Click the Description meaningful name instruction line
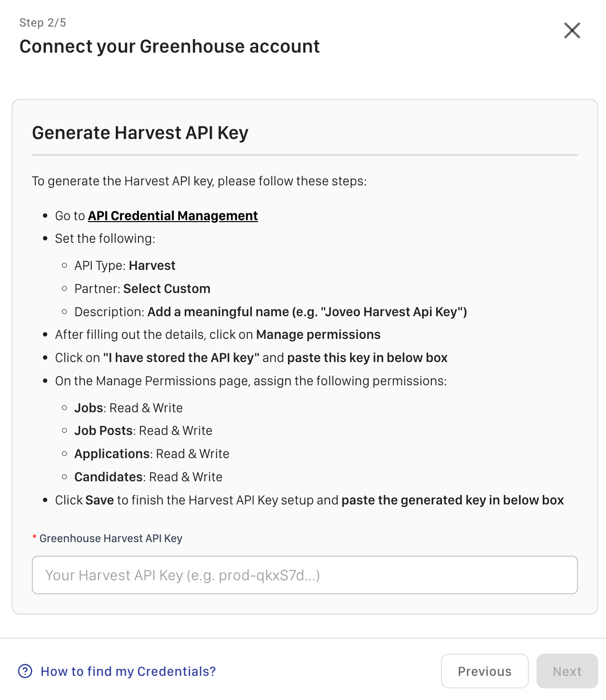606x700 pixels. [270, 312]
